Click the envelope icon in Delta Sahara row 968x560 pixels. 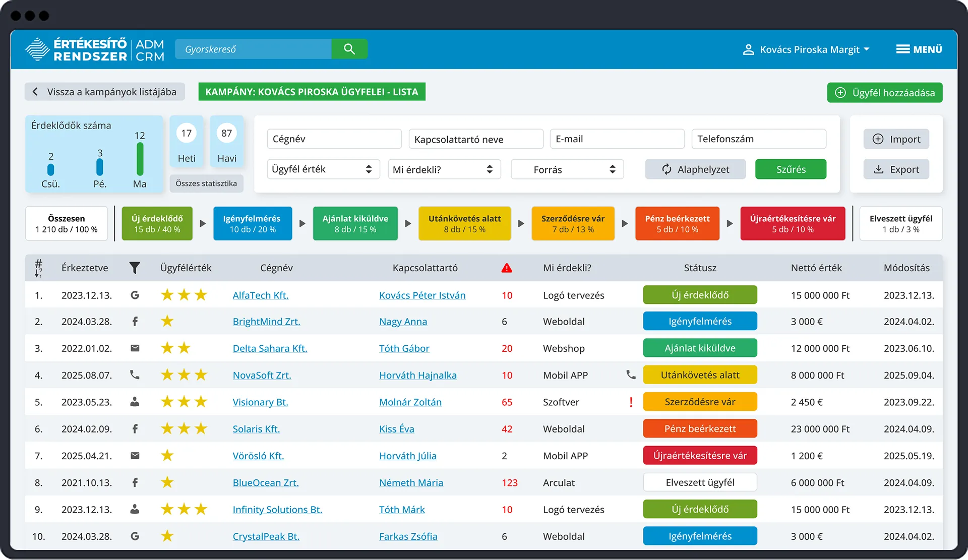[135, 348]
